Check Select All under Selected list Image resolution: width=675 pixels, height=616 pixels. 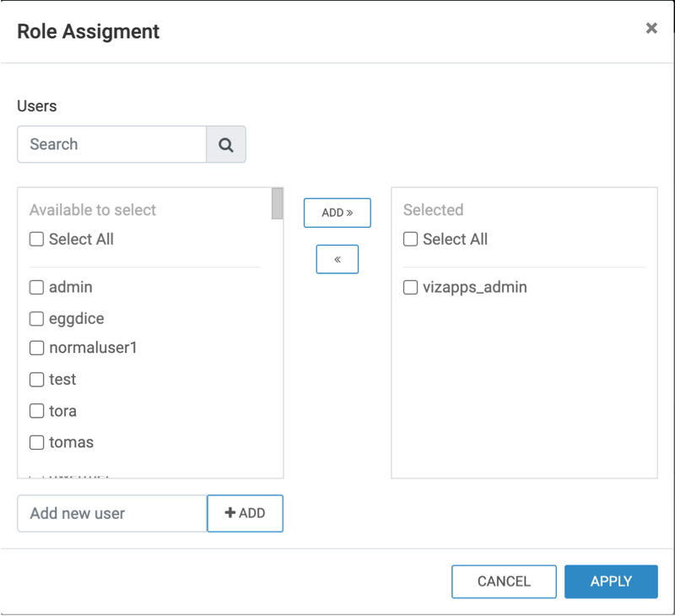point(410,239)
